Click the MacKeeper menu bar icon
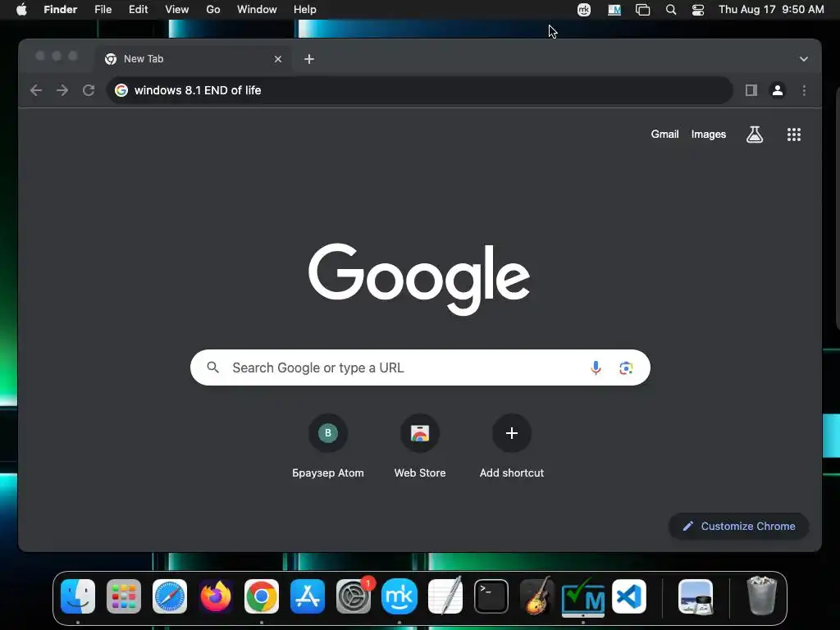Image resolution: width=840 pixels, height=630 pixels. click(584, 10)
